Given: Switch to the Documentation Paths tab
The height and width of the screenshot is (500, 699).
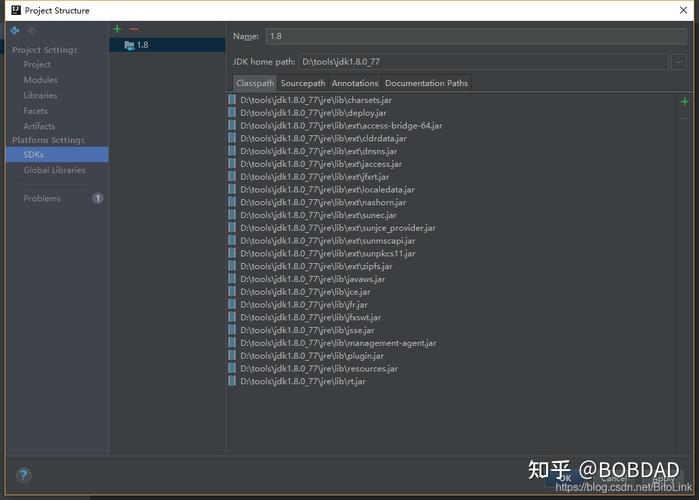Looking at the screenshot, I should 427,83.
